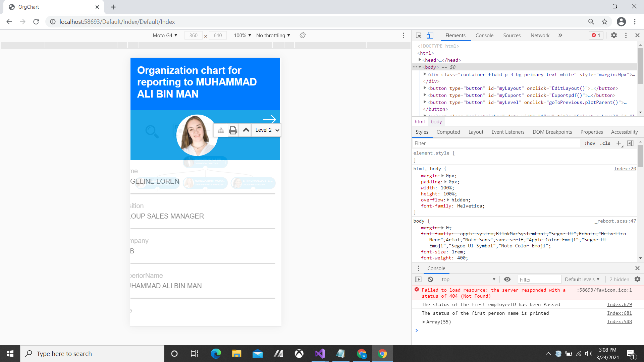This screenshot has height=362, width=644.
Task: Switch to the Computed tab
Action: click(448, 132)
